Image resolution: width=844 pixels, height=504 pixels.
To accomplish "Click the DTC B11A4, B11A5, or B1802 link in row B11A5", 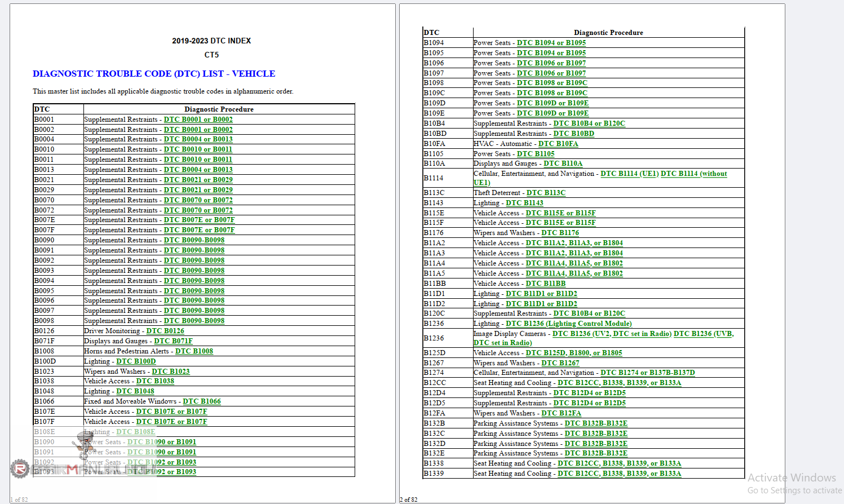I will (574, 273).
